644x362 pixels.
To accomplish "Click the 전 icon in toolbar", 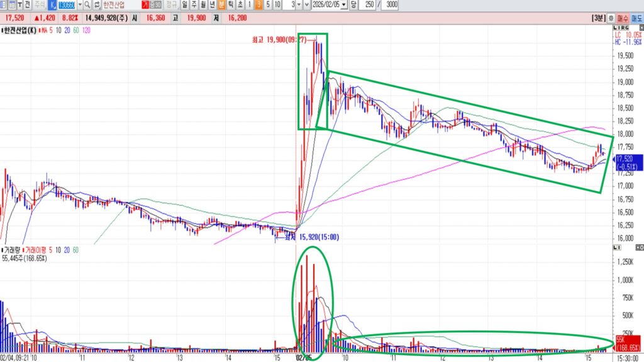I will tap(28, 4).
